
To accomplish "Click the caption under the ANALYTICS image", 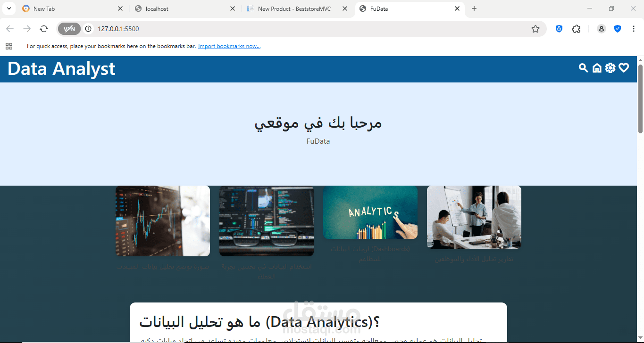I will [370, 253].
